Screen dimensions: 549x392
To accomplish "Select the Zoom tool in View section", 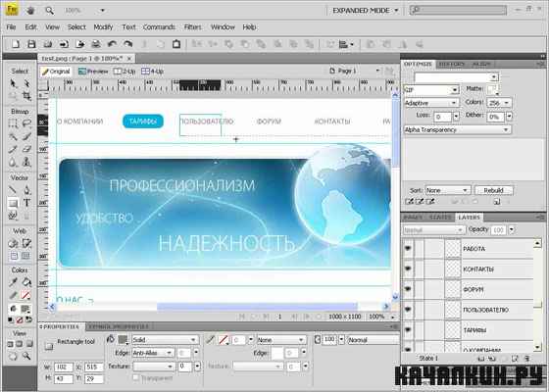I will click(26, 357).
